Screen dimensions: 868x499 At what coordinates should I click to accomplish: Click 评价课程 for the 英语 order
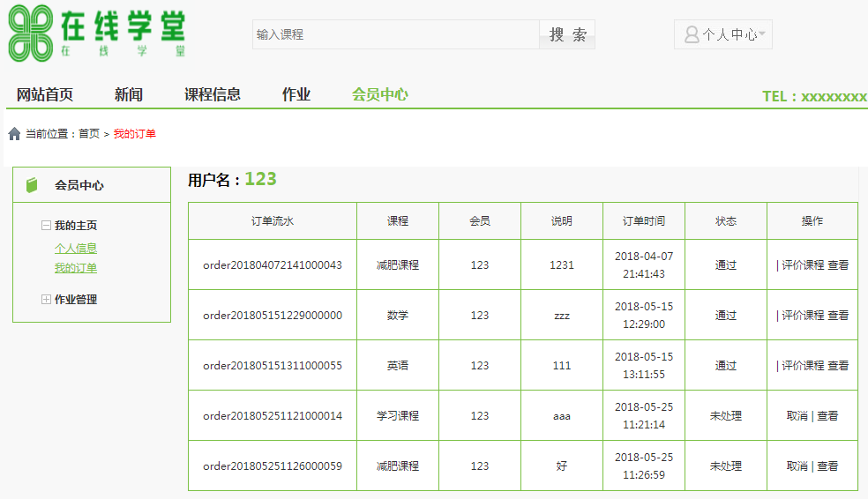coord(803,366)
